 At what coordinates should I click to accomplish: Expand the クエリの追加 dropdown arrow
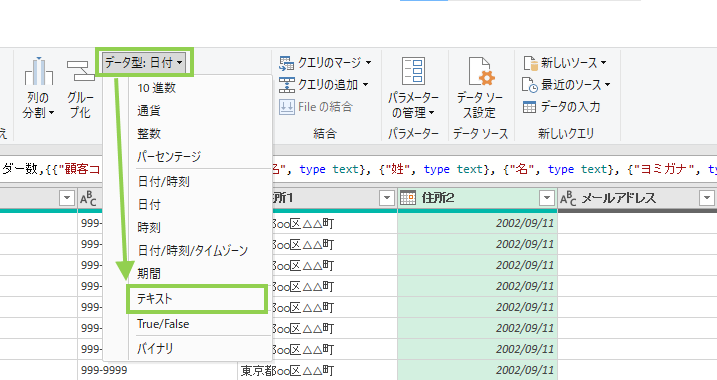(x=365, y=85)
